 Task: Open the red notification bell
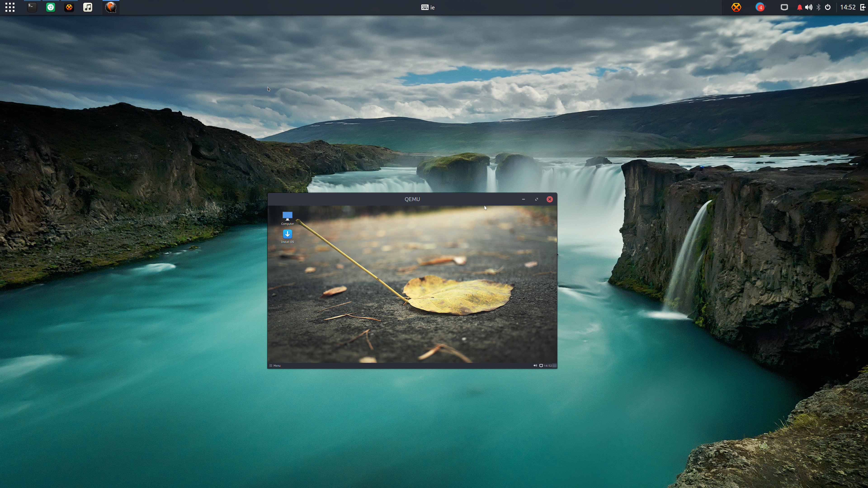(799, 7)
